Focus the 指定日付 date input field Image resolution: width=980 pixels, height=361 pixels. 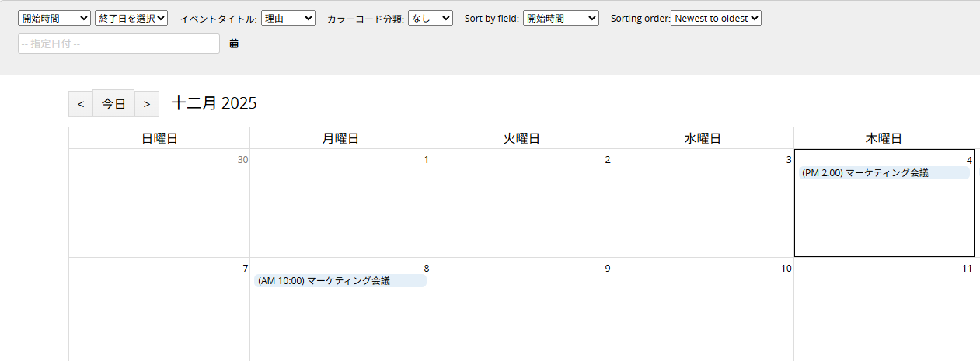(x=119, y=44)
